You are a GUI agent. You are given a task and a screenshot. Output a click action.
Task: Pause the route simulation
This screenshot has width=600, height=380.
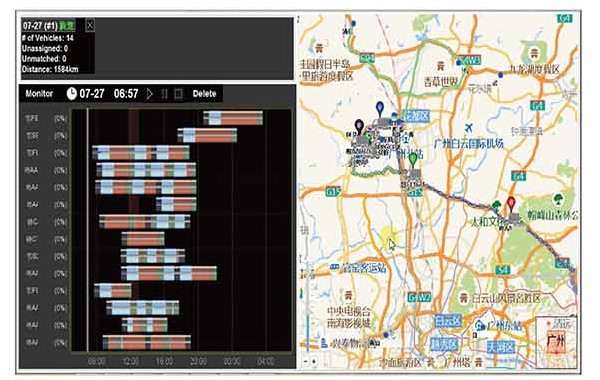coord(164,94)
